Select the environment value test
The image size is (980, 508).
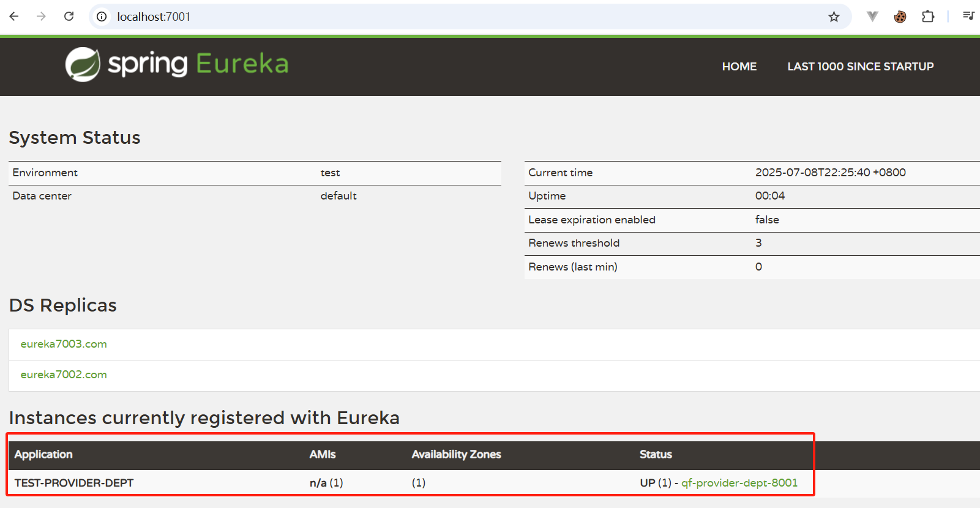point(330,173)
